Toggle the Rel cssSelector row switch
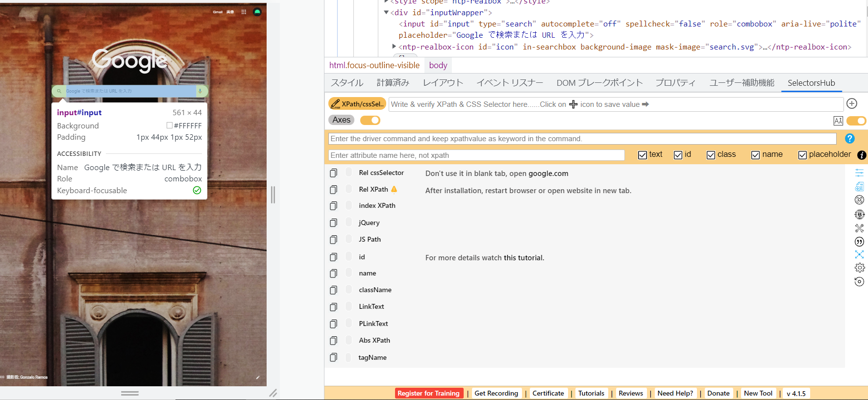 pyautogui.click(x=349, y=173)
